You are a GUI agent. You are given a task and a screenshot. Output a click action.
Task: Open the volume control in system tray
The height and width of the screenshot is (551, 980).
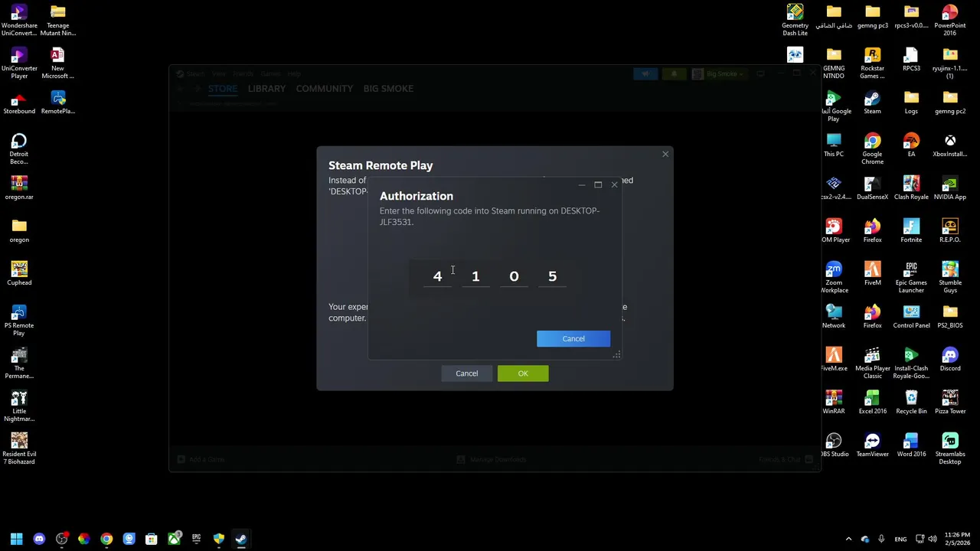click(x=933, y=539)
